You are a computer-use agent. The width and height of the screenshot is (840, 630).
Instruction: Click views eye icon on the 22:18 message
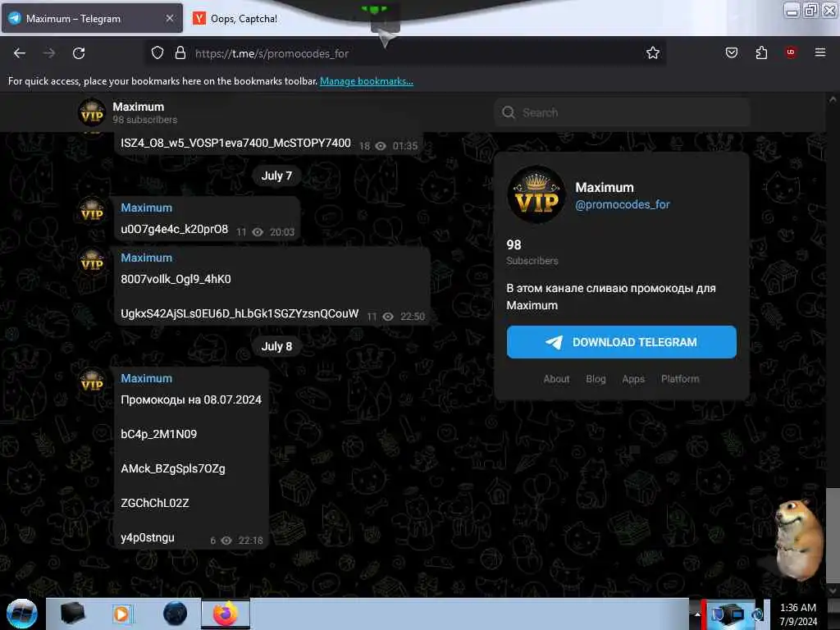tap(226, 541)
